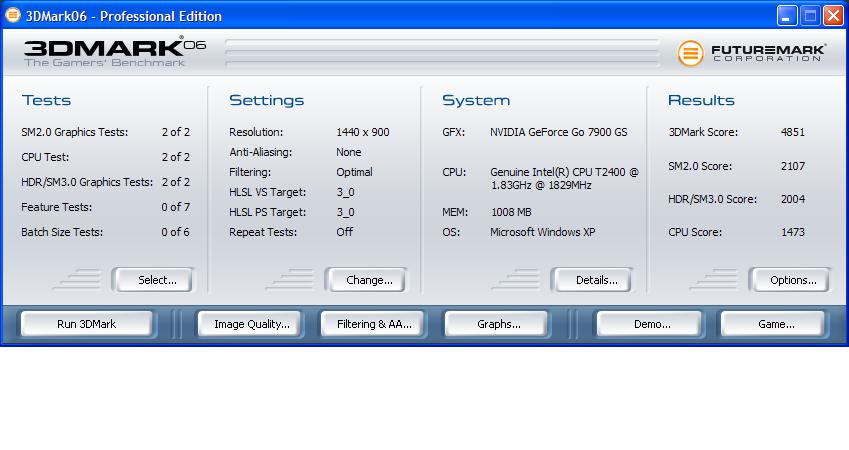The width and height of the screenshot is (849, 450).
Task: Launch the Game... button
Action: pyautogui.click(x=773, y=324)
